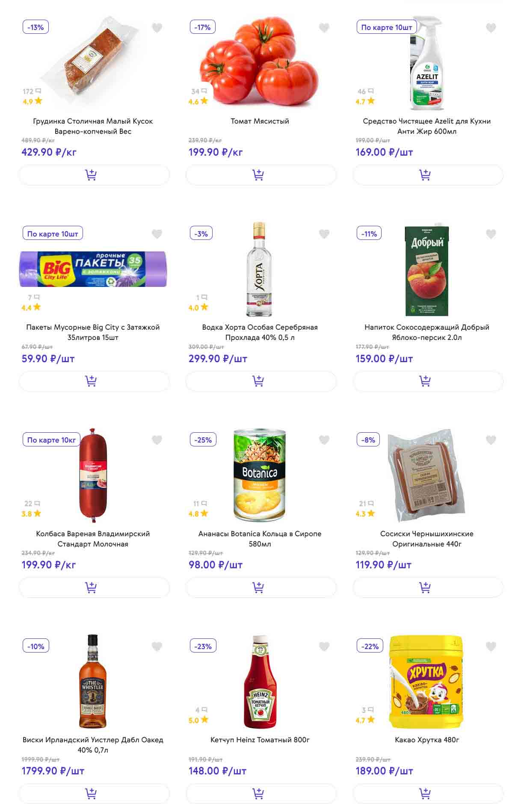Click the По карте 10кг badge

51,440
